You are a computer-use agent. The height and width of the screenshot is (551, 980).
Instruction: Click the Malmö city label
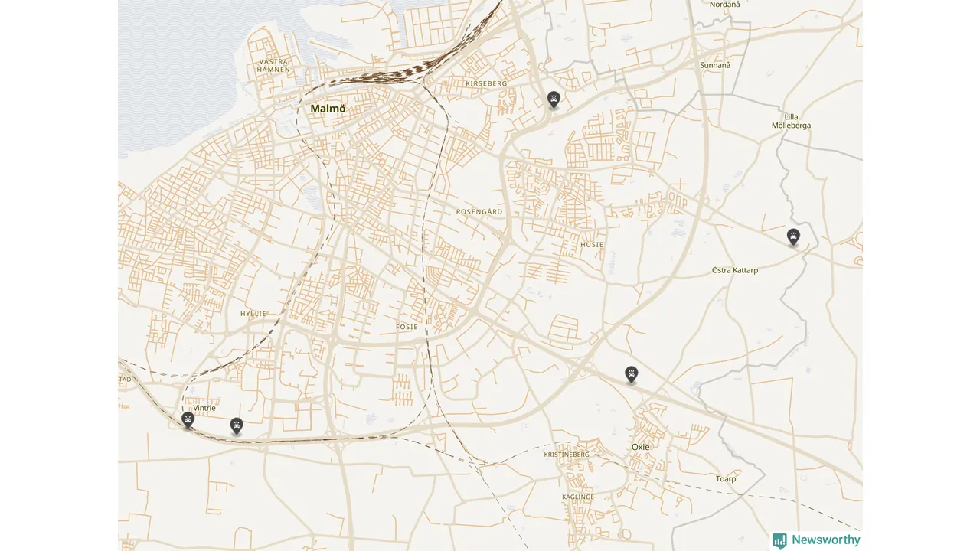328,109
